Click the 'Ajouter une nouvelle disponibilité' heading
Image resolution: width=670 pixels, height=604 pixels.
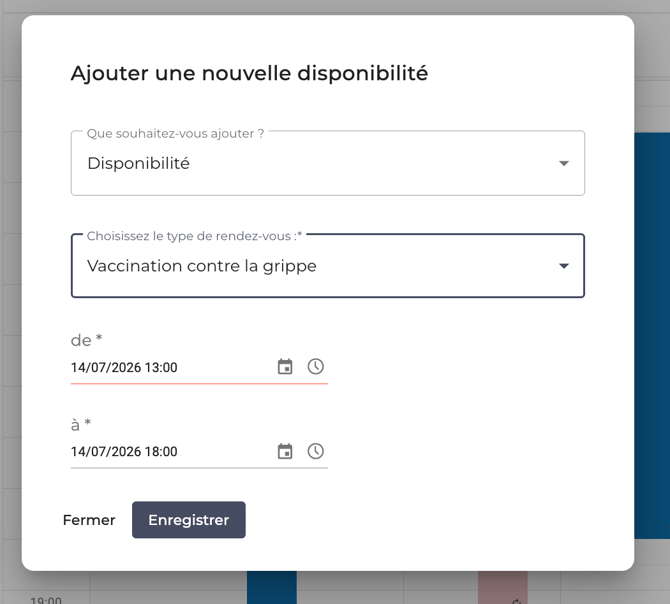[249, 73]
